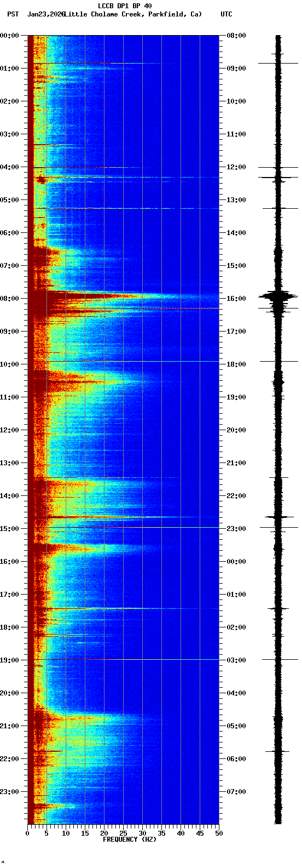Click the 02:00 UTC time label

click(236, 627)
